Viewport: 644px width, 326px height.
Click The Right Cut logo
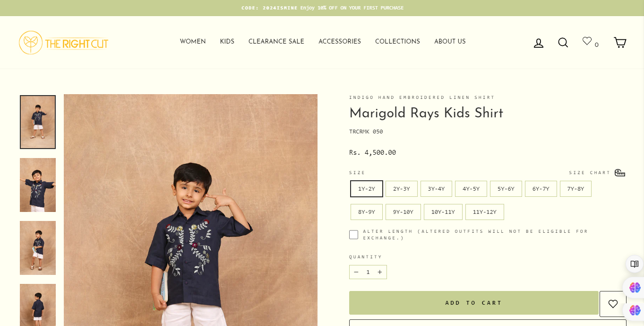coord(64,43)
